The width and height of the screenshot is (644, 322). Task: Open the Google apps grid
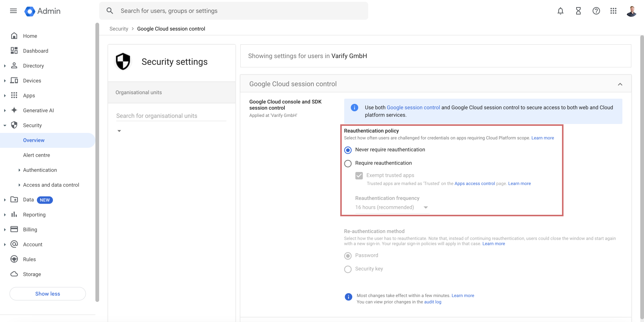pos(613,11)
